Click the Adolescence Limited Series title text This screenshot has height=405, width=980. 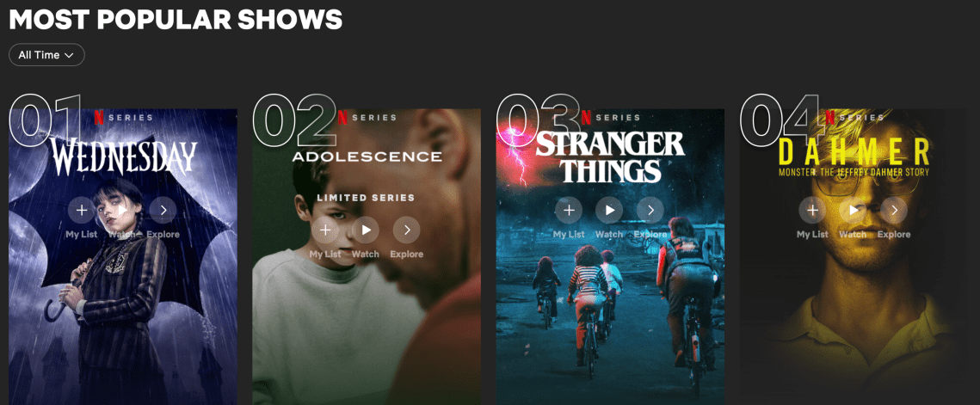tap(367, 198)
